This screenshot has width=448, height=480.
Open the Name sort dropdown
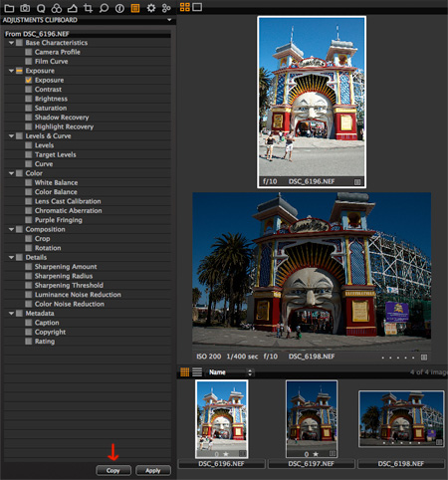coord(229,372)
